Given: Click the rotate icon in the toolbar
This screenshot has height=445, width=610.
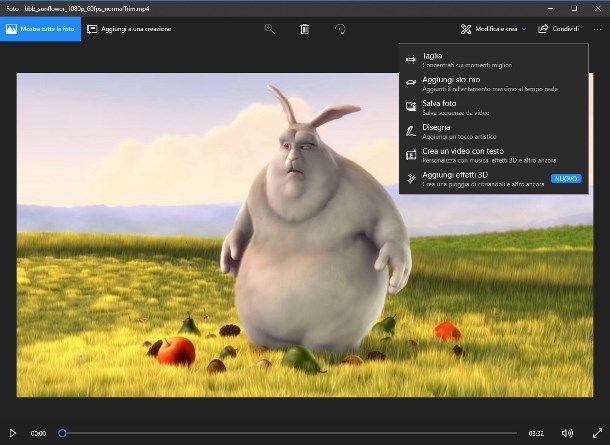Looking at the screenshot, I should tap(340, 29).
